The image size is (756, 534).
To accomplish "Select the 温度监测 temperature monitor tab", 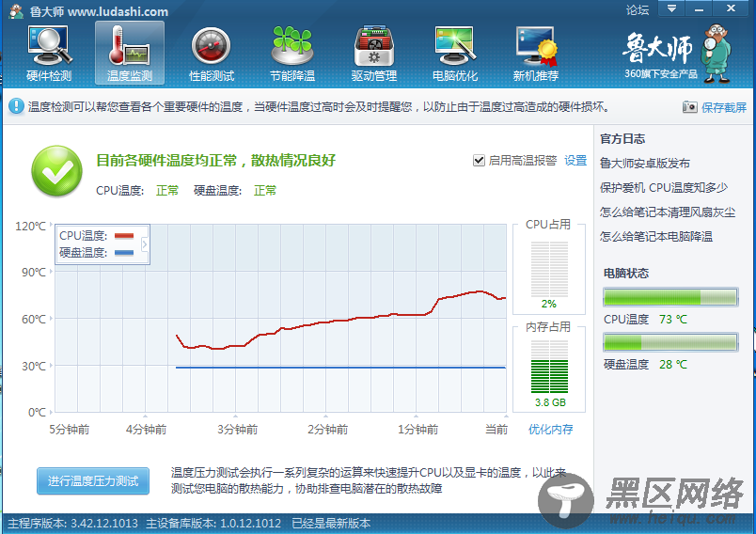I will click(129, 54).
